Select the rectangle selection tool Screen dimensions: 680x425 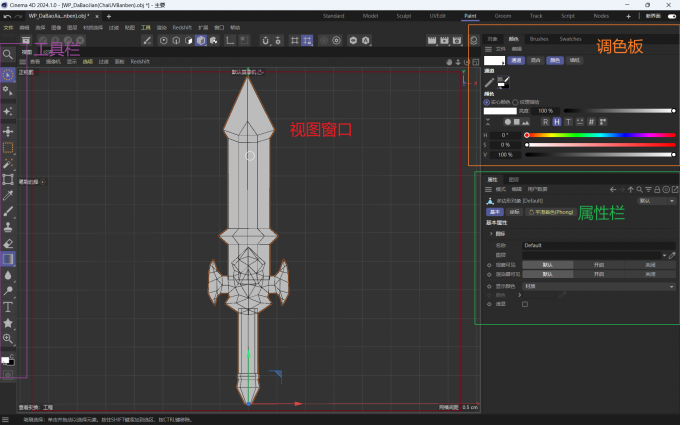point(8,147)
